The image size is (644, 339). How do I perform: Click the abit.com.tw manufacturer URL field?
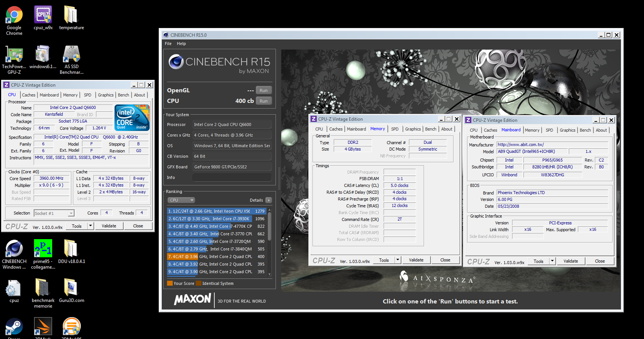click(x=552, y=145)
